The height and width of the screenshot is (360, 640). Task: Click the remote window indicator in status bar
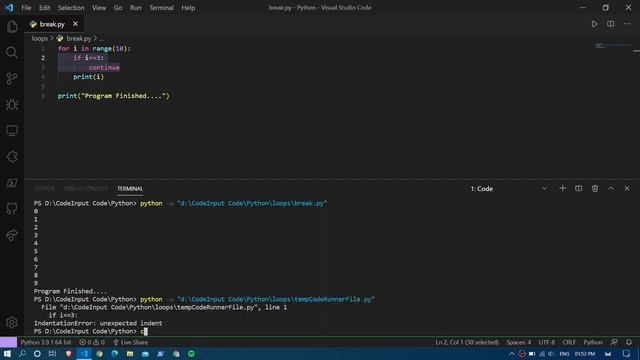[x=8, y=342]
